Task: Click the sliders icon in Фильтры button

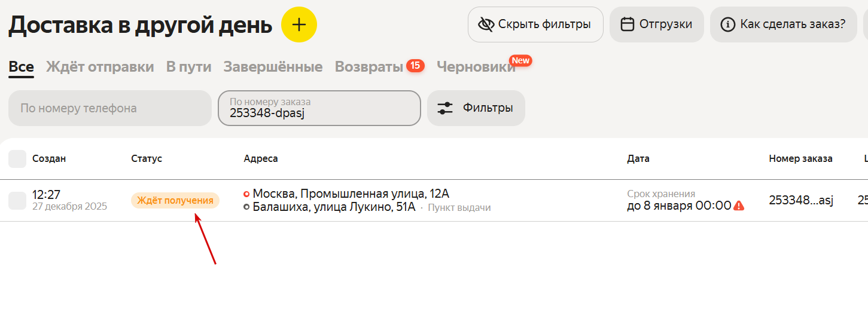Action: coord(445,108)
